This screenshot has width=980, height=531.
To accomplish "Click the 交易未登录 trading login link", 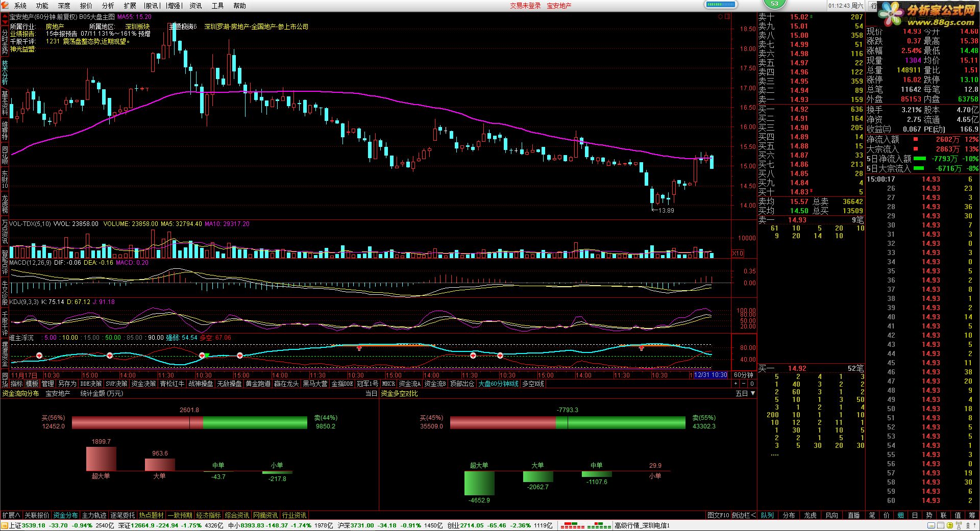I will point(525,6).
